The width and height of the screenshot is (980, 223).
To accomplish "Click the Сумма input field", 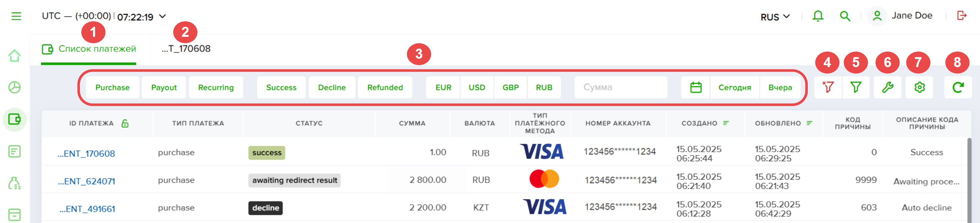I will [x=620, y=88].
